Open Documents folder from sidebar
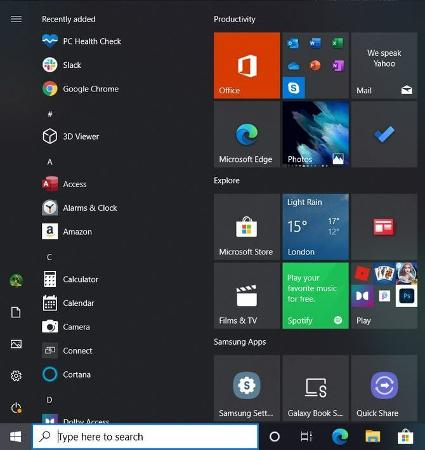The width and height of the screenshot is (425, 450). (x=16, y=312)
